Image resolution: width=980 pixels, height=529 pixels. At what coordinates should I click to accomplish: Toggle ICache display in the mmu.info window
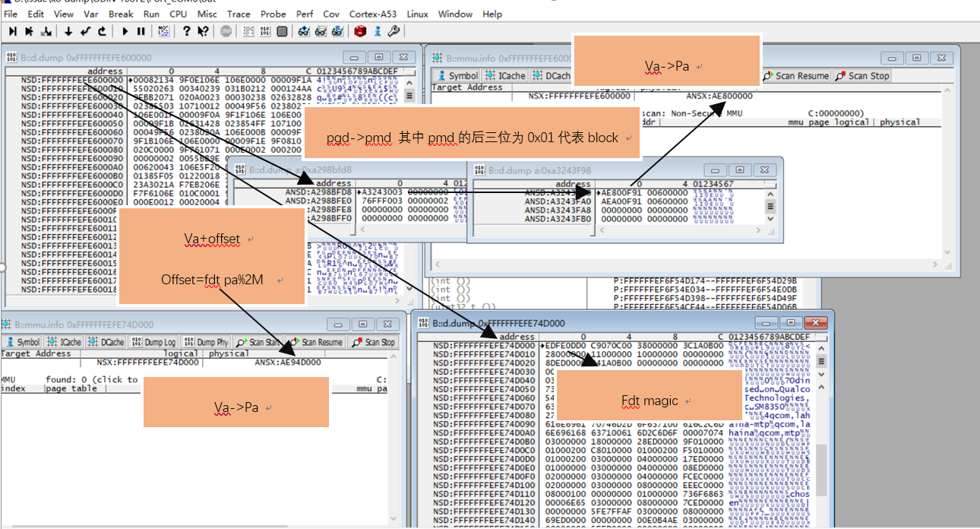[505, 75]
